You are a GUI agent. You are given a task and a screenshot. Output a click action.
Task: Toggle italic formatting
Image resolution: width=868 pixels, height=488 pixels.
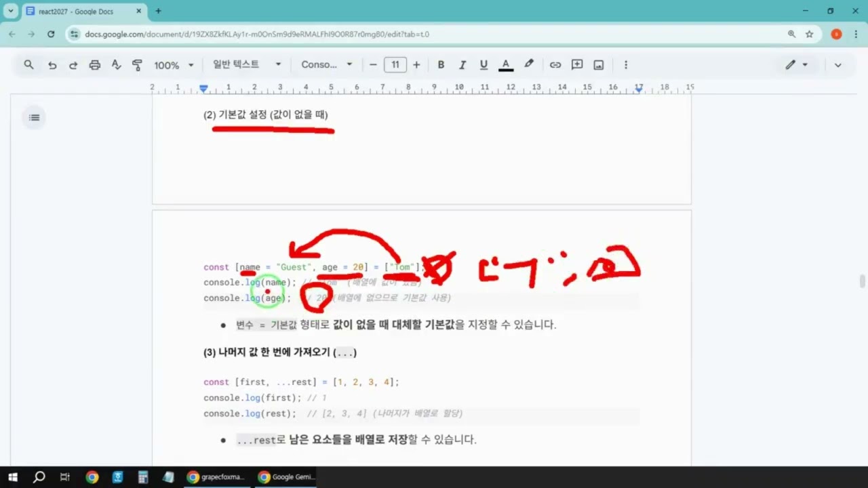pyautogui.click(x=462, y=65)
